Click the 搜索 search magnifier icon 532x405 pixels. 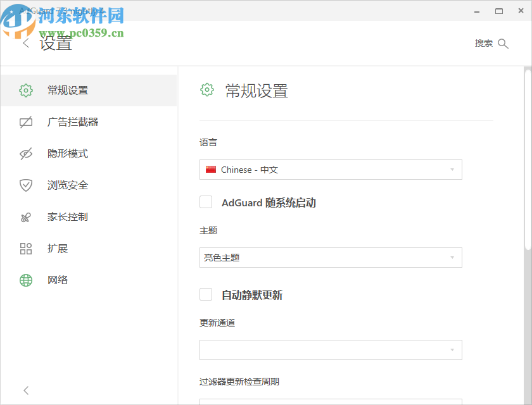(503, 43)
